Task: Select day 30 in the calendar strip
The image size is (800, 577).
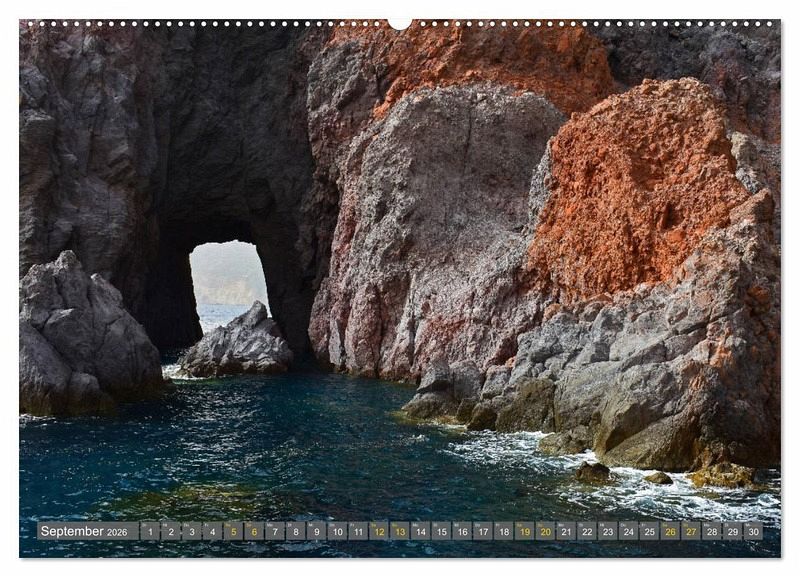Action: [754, 531]
